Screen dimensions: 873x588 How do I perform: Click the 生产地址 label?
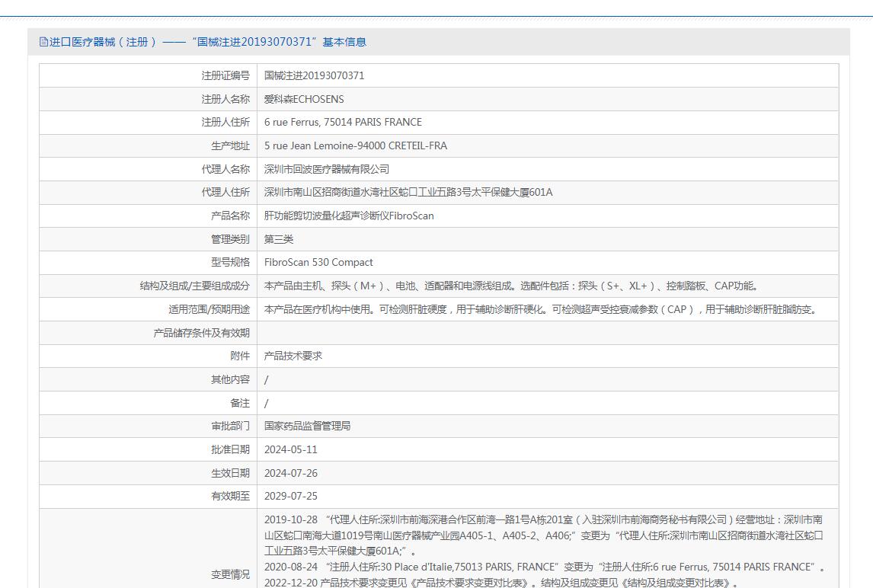[231, 146]
